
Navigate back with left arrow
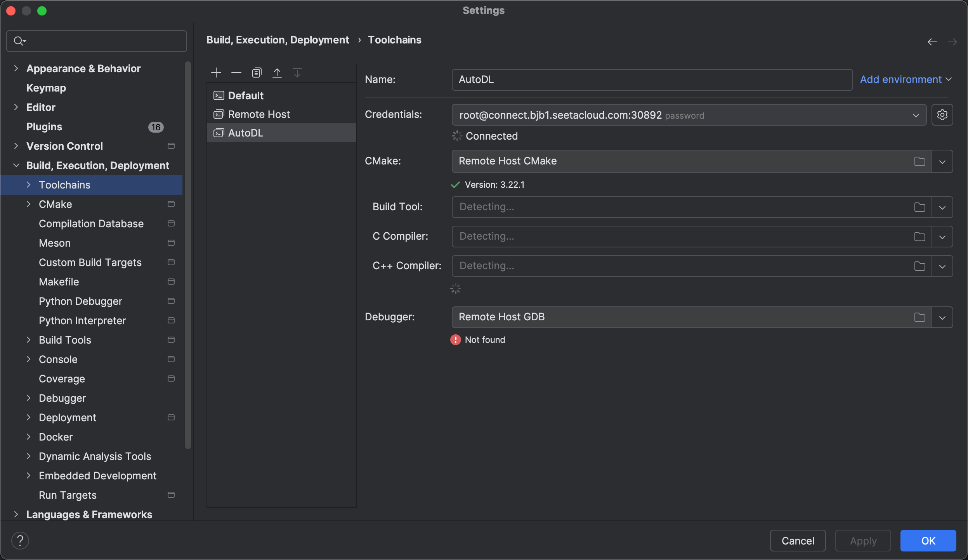point(932,41)
